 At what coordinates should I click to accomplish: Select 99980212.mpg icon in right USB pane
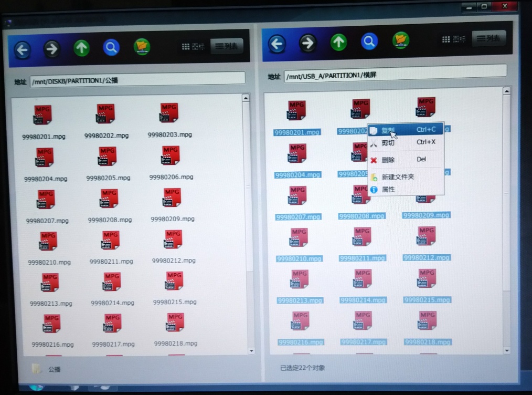coord(426,236)
